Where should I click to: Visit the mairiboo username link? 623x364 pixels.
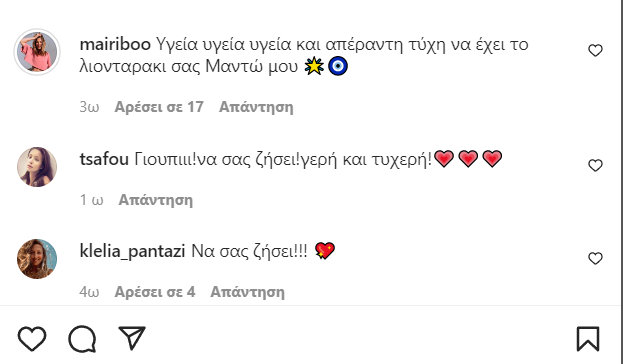click(x=115, y=44)
